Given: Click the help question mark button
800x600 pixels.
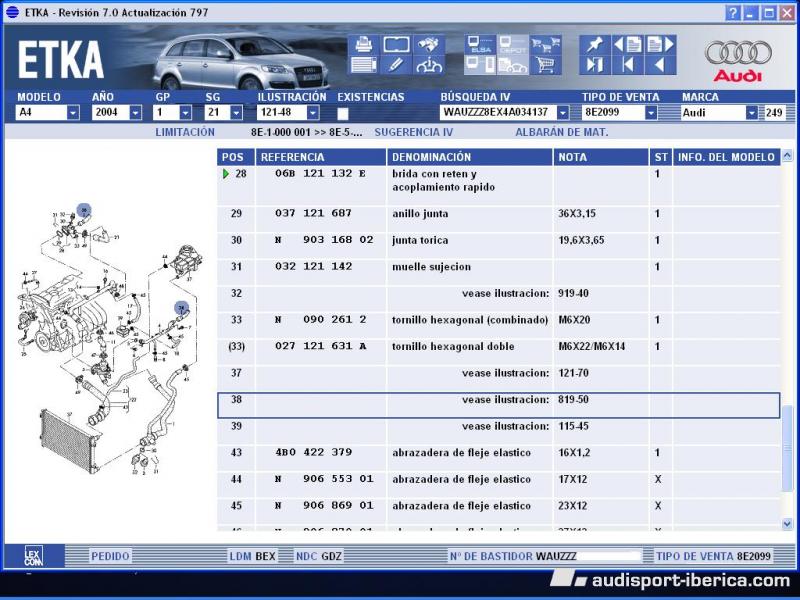Looking at the screenshot, I should (x=732, y=13).
